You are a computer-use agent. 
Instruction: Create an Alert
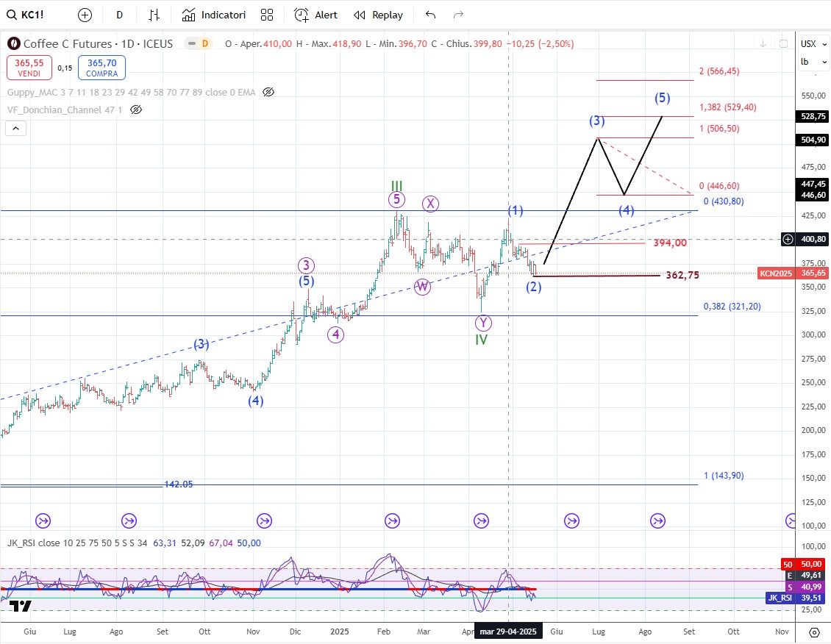coord(316,15)
